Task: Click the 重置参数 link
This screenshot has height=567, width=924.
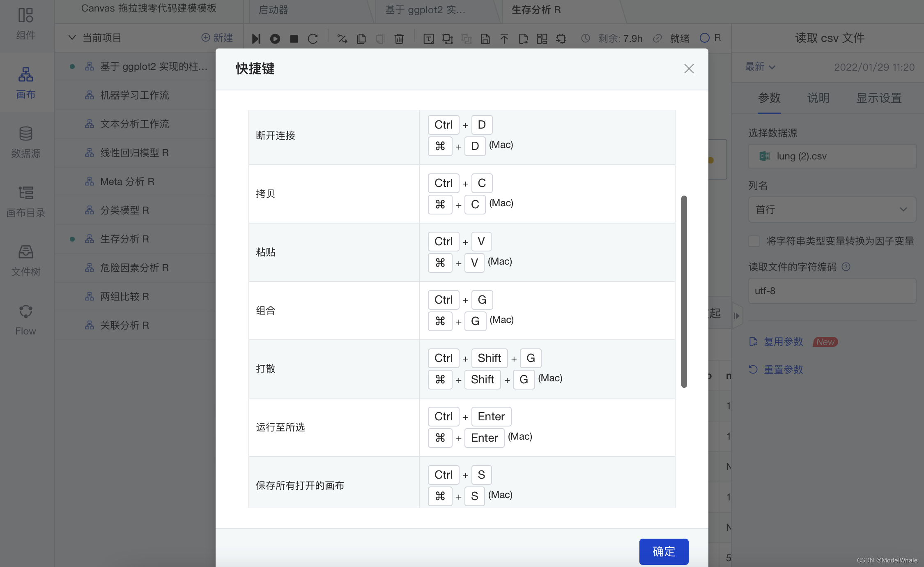Action: pyautogui.click(x=783, y=369)
